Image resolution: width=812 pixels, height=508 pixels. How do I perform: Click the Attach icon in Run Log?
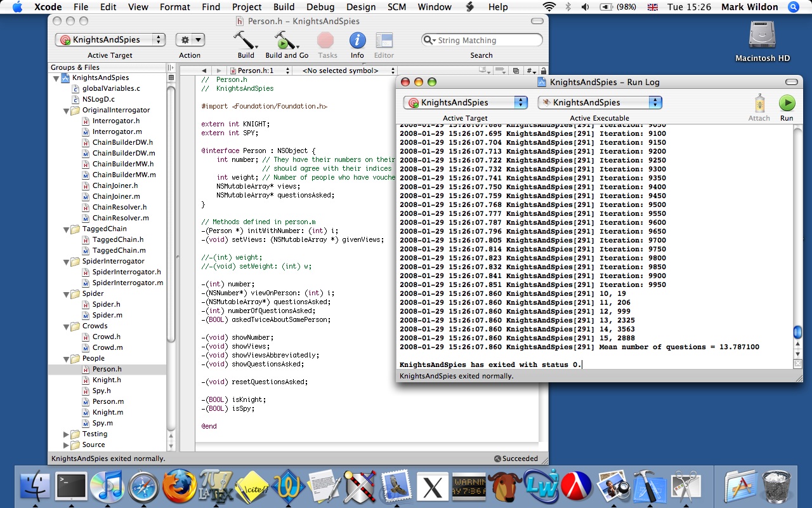click(759, 102)
